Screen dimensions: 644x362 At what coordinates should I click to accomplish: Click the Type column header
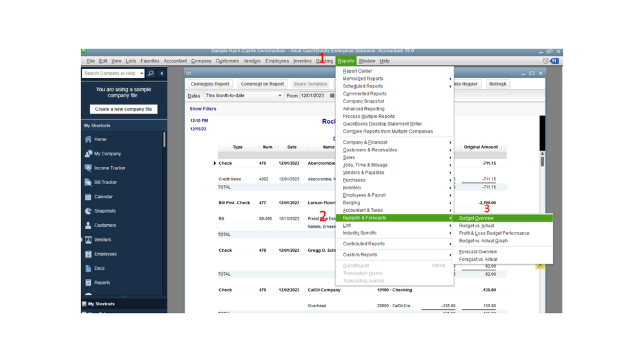237,147
